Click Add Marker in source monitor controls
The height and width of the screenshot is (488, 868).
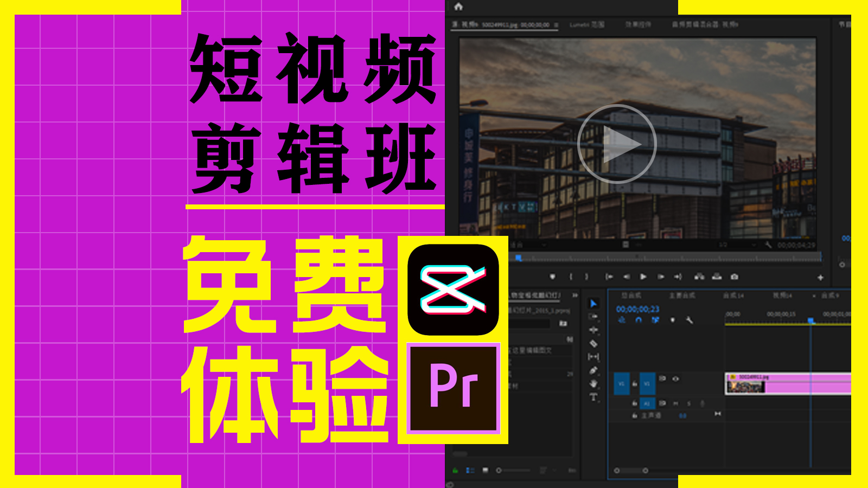click(x=553, y=277)
